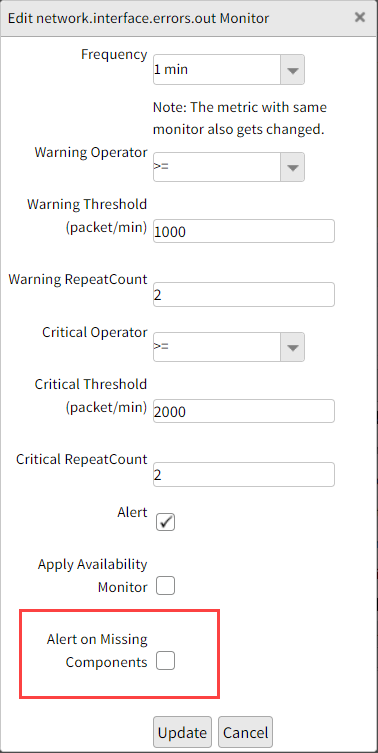The image size is (378, 753).
Task: Click the Warning RepeatCount input field
Action: point(244,294)
